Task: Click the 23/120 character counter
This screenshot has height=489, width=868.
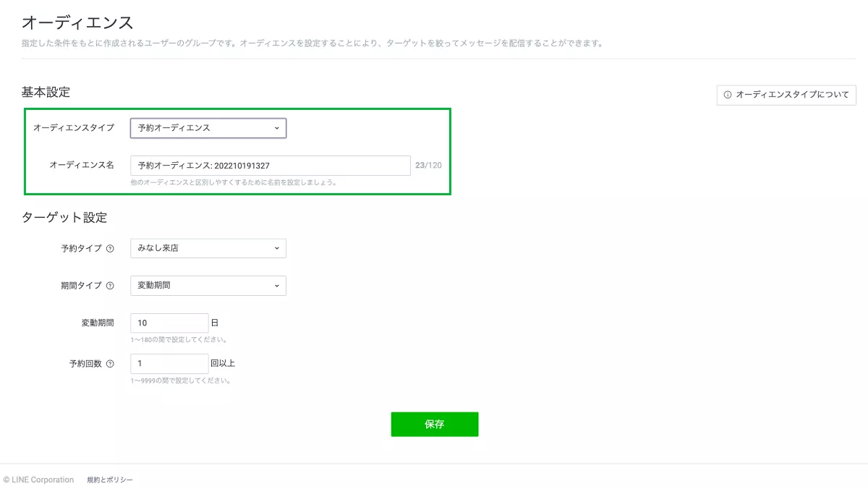Action: (428, 166)
